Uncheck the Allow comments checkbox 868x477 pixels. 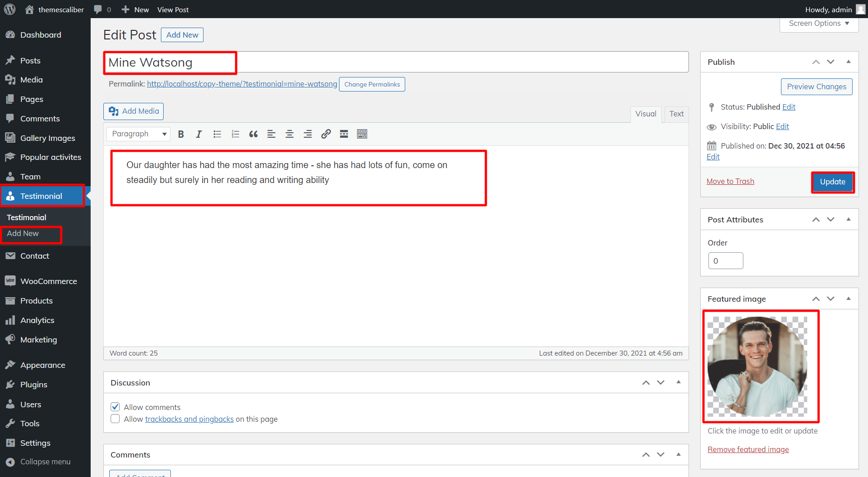point(116,407)
